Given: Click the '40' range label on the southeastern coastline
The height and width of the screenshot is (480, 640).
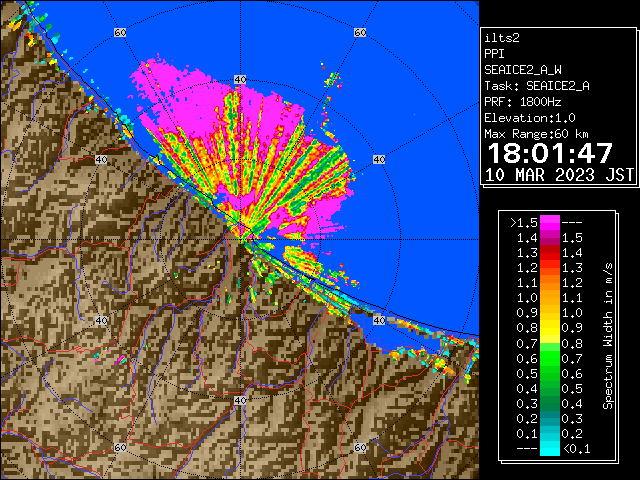Looking at the screenshot, I should click(x=379, y=320).
